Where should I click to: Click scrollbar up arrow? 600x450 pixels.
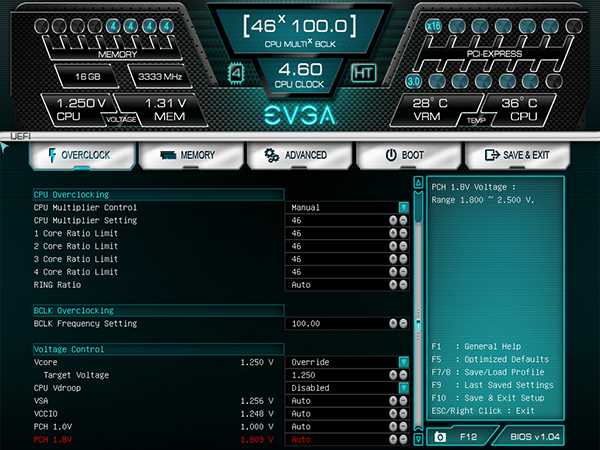(x=418, y=183)
